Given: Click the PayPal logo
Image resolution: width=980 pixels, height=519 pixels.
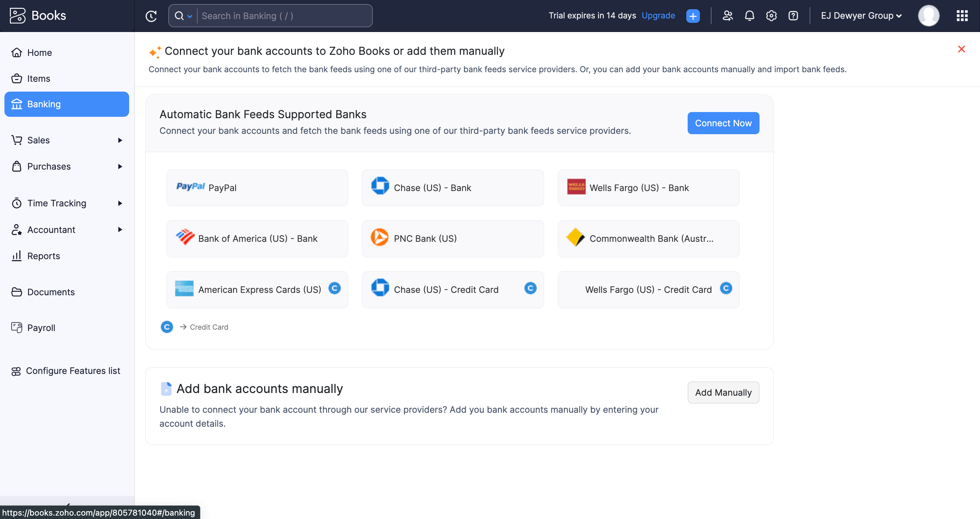Looking at the screenshot, I should click(190, 186).
